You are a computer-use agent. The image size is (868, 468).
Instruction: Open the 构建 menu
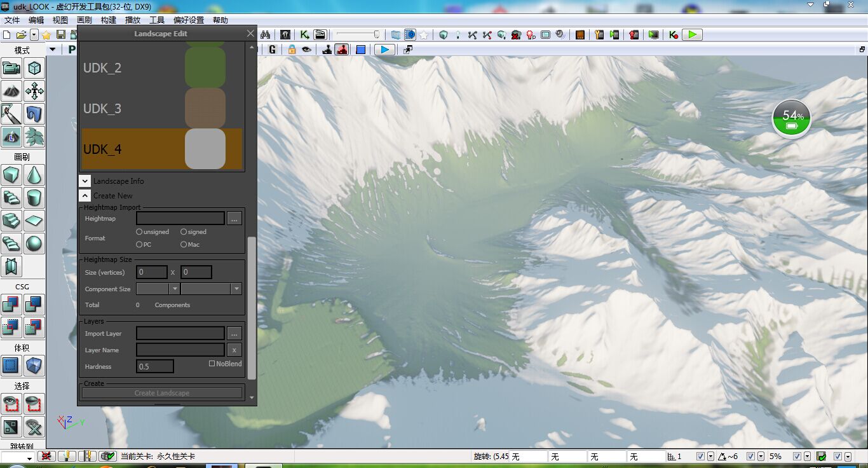(109, 20)
